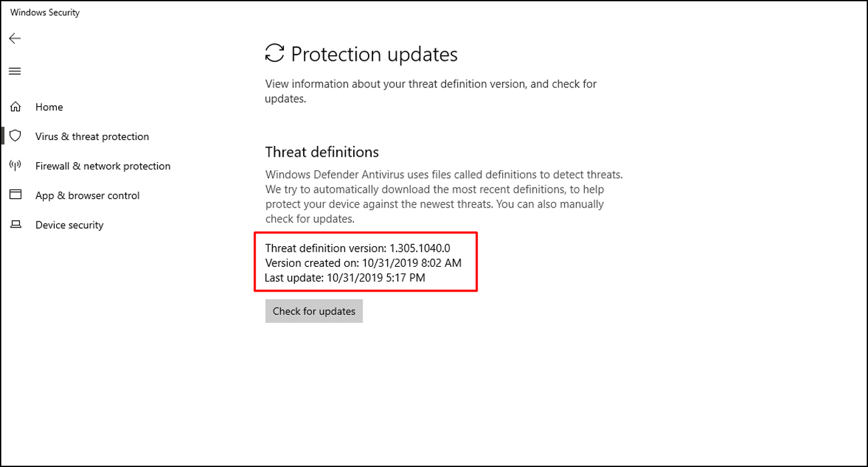Select the Home menu label
Screen dimensions: 868x467
click(x=49, y=107)
